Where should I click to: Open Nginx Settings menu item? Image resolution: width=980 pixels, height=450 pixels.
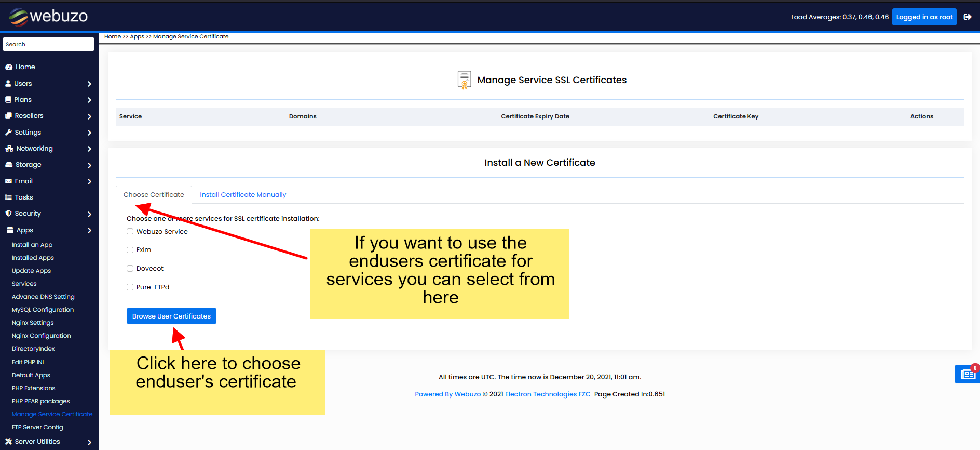(33, 323)
